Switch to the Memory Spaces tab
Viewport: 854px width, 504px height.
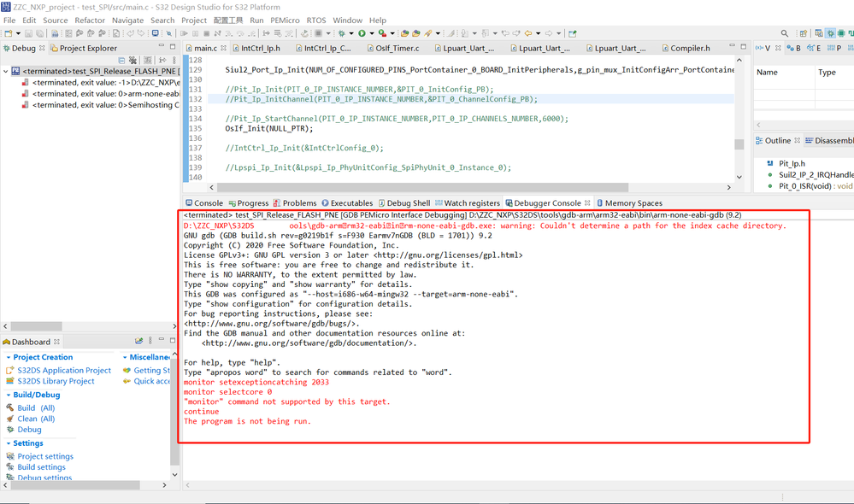629,202
